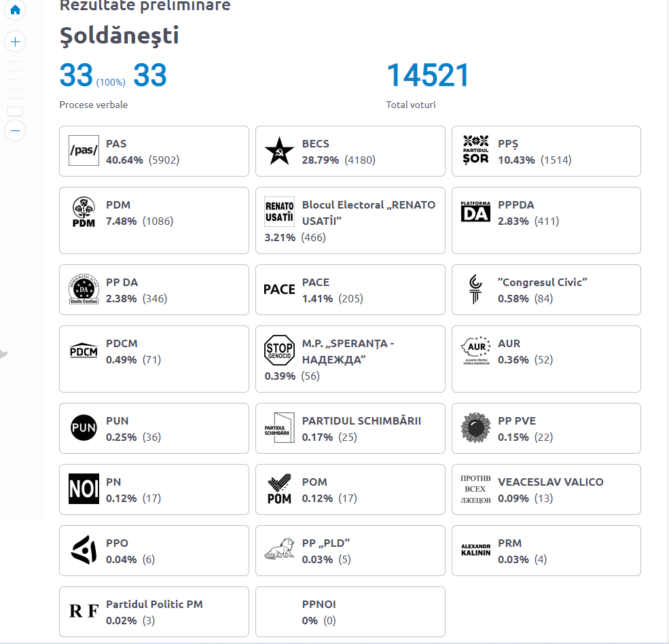Click the PDM rose logo
Screen dimensions: 669x644
pyautogui.click(x=84, y=212)
